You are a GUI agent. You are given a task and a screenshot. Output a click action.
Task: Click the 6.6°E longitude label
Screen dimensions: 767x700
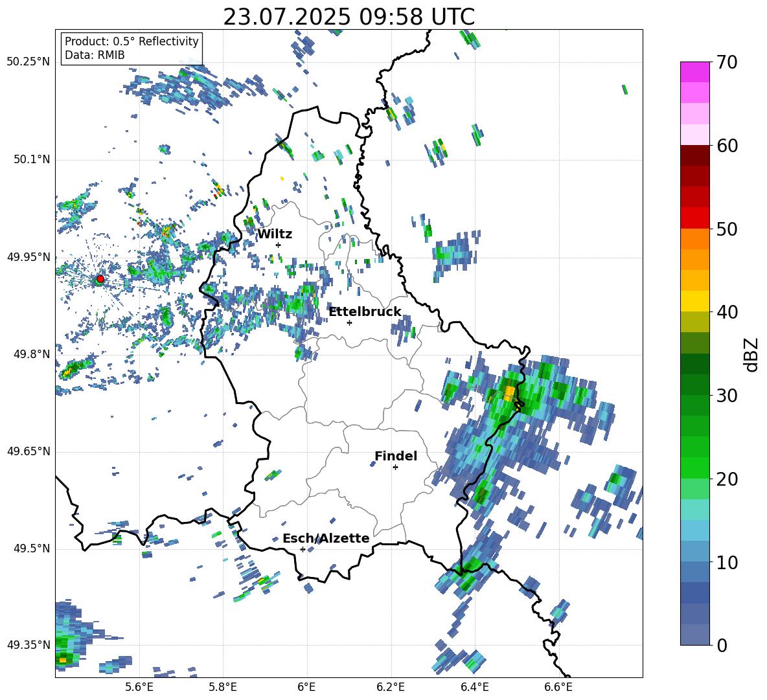point(558,687)
